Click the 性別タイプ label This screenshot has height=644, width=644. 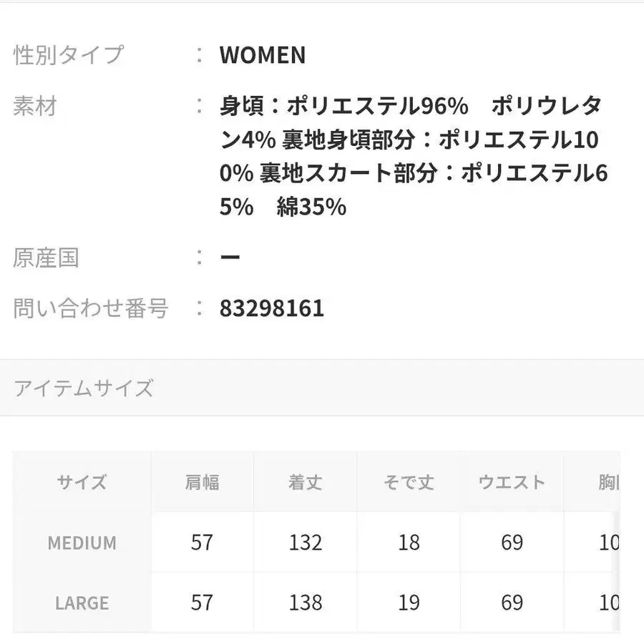click(69, 55)
